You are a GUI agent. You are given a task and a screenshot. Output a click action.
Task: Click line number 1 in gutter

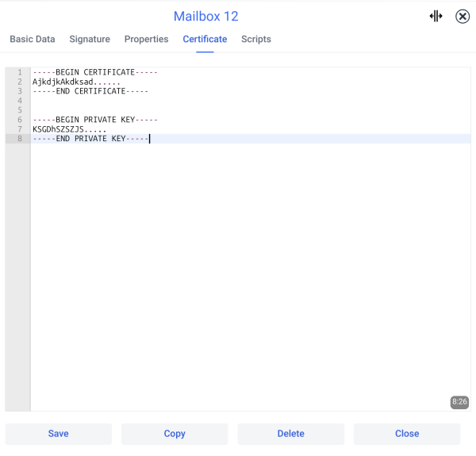click(x=20, y=72)
